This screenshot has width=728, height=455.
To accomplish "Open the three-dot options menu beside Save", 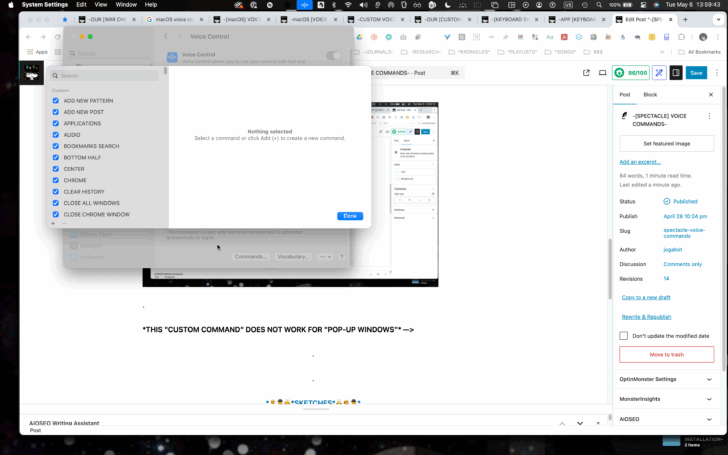I will (x=717, y=73).
